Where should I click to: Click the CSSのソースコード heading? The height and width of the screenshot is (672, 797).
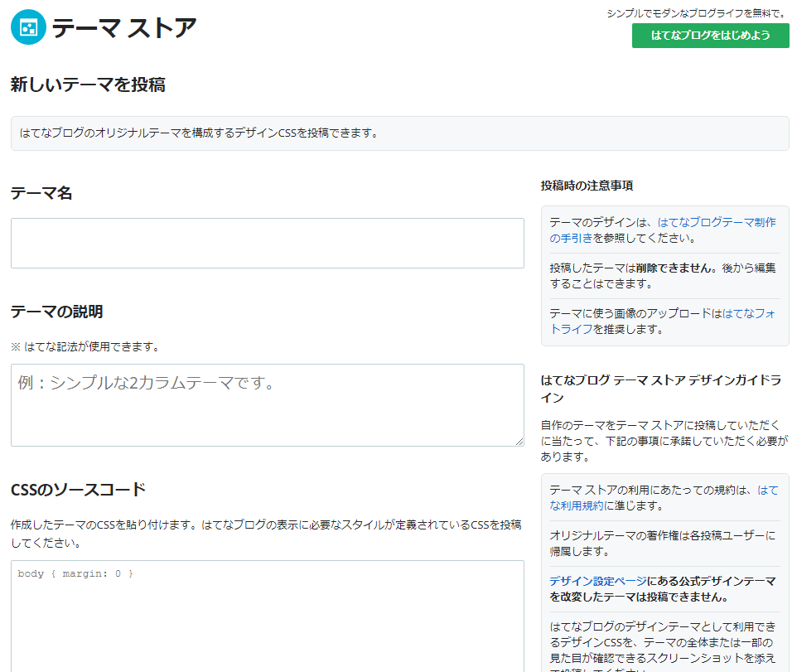click(78, 490)
